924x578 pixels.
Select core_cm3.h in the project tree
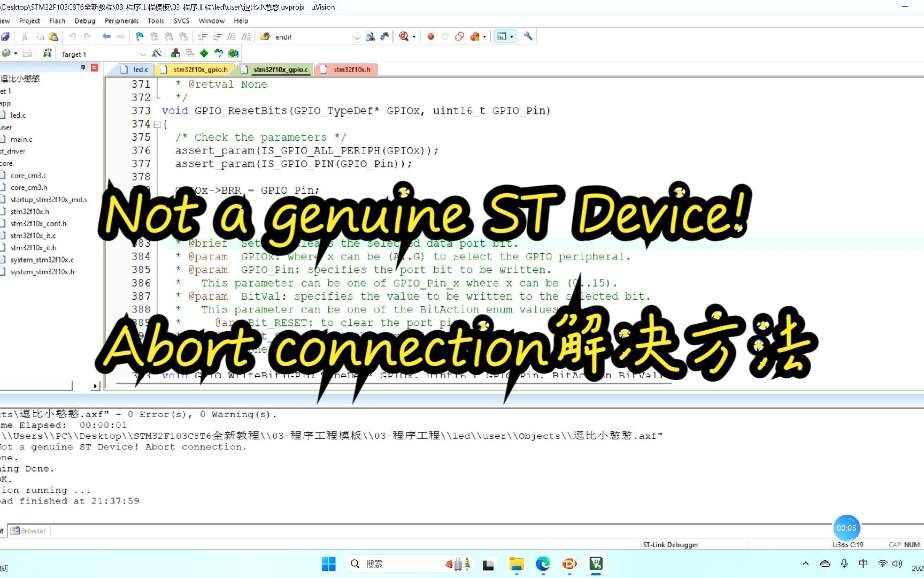pyautogui.click(x=29, y=188)
